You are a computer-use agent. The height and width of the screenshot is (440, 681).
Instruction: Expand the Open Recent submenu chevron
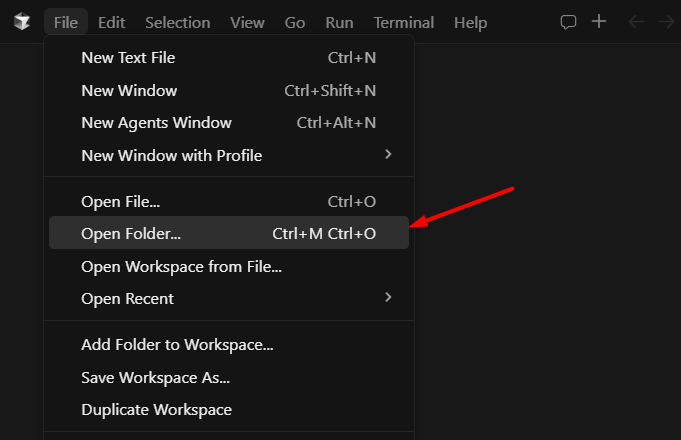click(388, 298)
